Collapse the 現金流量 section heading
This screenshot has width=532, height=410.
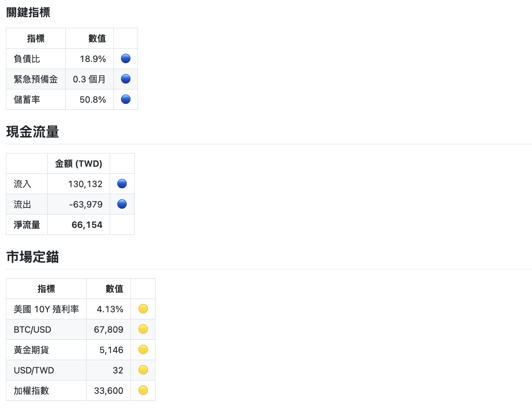32,132
